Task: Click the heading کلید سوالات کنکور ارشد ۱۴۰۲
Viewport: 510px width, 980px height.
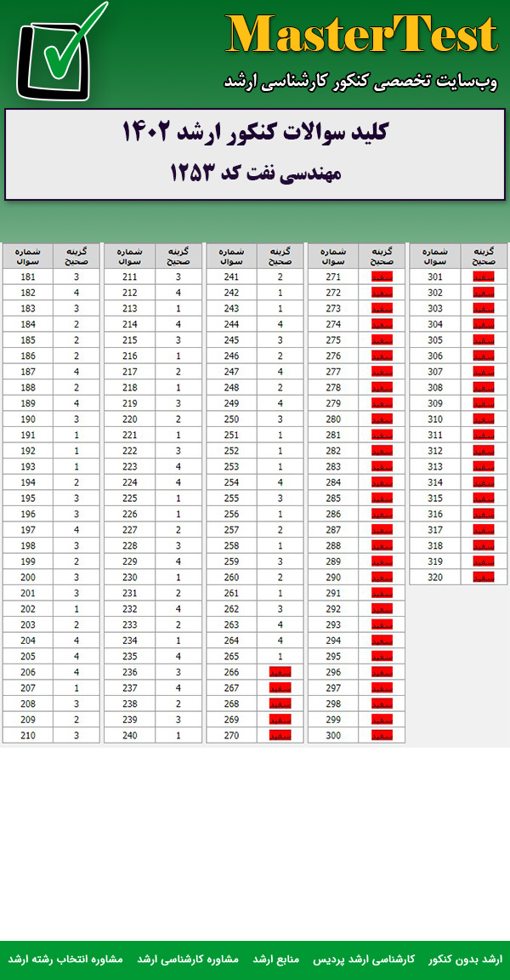Action: (x=255, y=134)
